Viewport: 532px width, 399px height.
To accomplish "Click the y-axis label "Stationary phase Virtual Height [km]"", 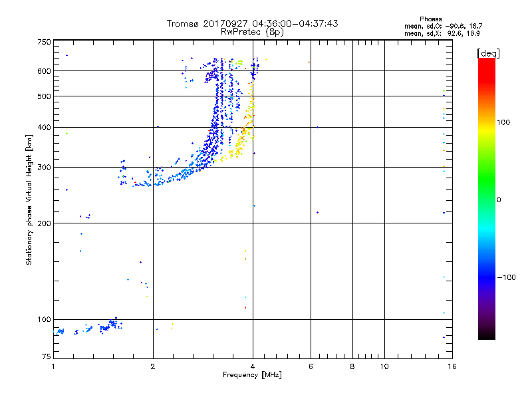I will (x=29, y=199).
